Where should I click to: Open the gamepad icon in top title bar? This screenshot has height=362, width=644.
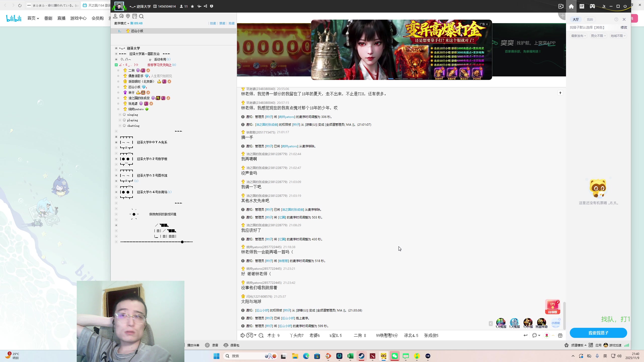coord(592,6)
